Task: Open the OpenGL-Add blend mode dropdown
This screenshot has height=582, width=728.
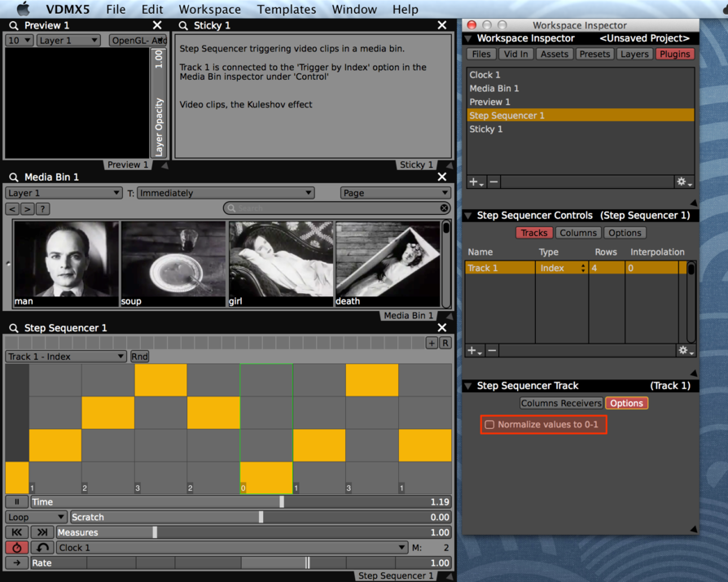Action: tap(138, 41)
